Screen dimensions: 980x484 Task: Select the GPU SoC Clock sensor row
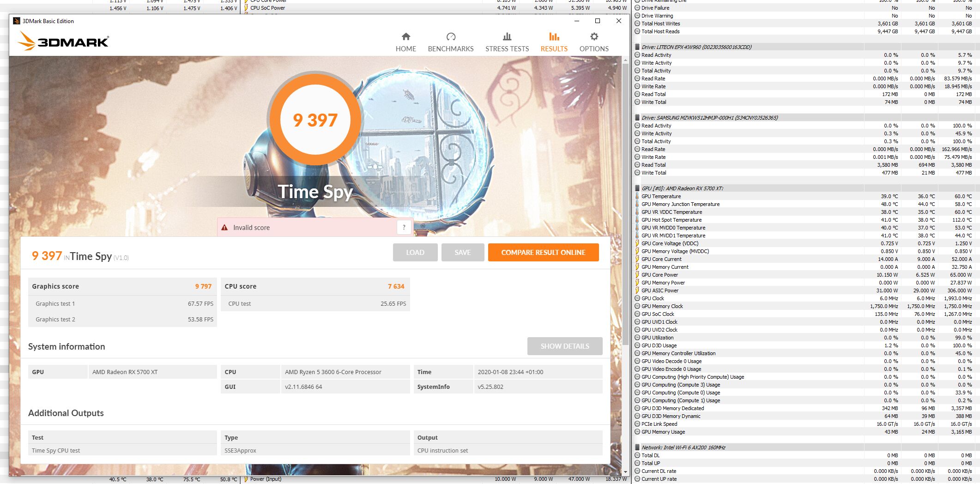(x=806, y=314)
